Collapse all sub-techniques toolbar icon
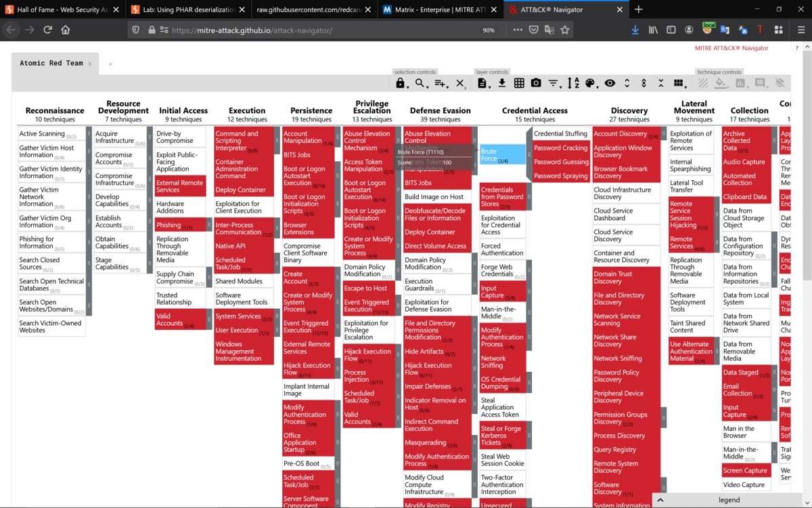Viewport: 812px width, 508px height. coord(660,83)
